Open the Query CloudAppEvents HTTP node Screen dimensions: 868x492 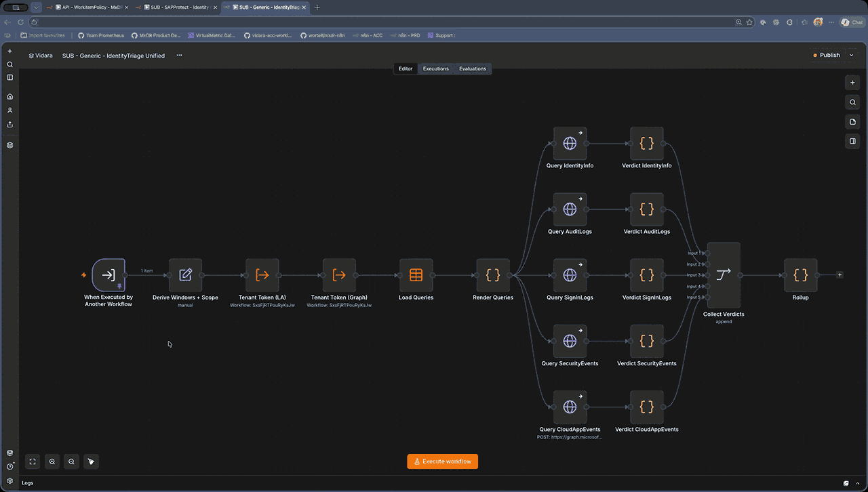[x=570, y=407]
